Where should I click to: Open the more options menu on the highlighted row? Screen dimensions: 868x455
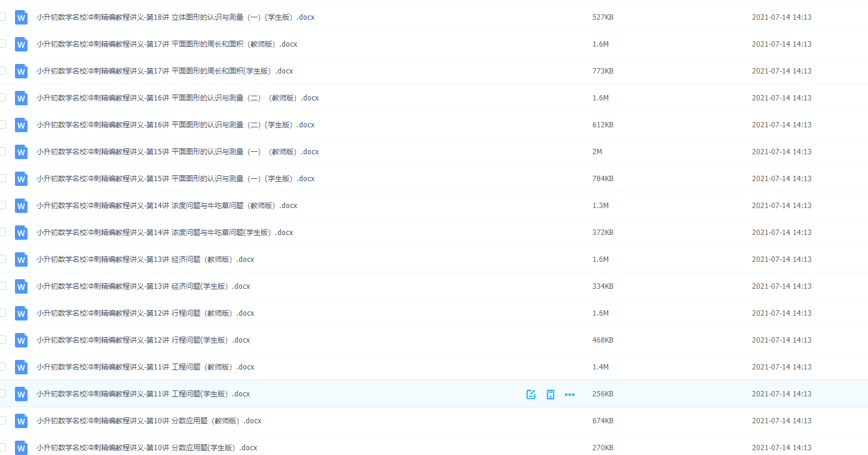click(x=569, y=394)
